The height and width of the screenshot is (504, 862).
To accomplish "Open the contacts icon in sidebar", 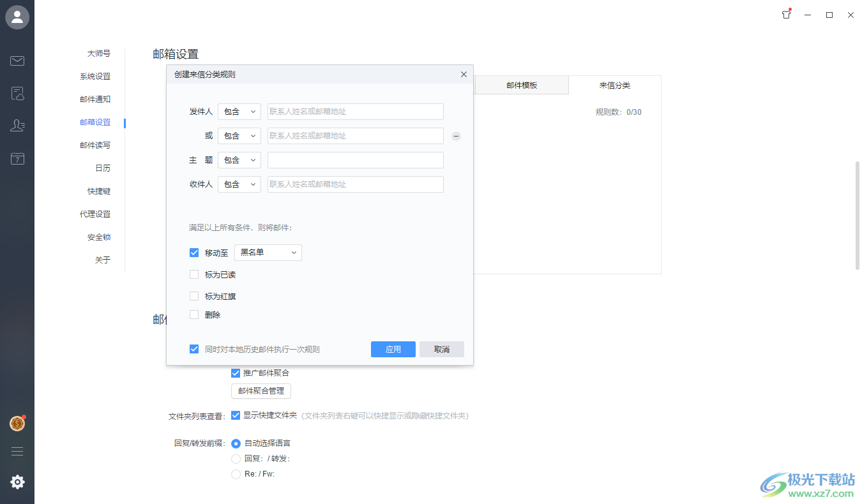I will [17, 126].
